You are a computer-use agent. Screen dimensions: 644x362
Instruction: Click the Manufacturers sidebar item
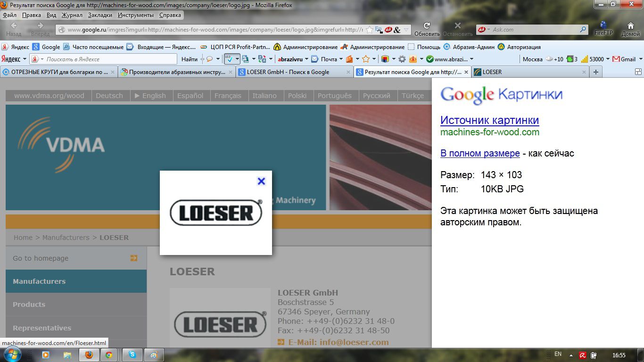(76, 281)
